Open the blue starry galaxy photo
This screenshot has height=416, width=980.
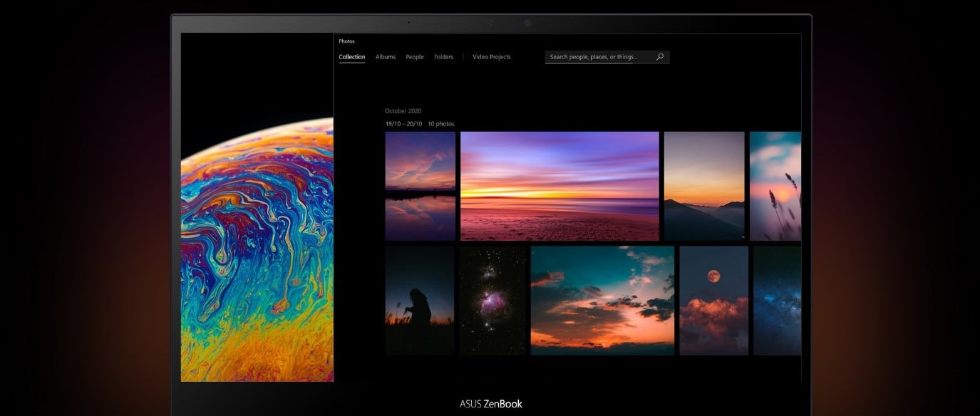pos(778,301)
